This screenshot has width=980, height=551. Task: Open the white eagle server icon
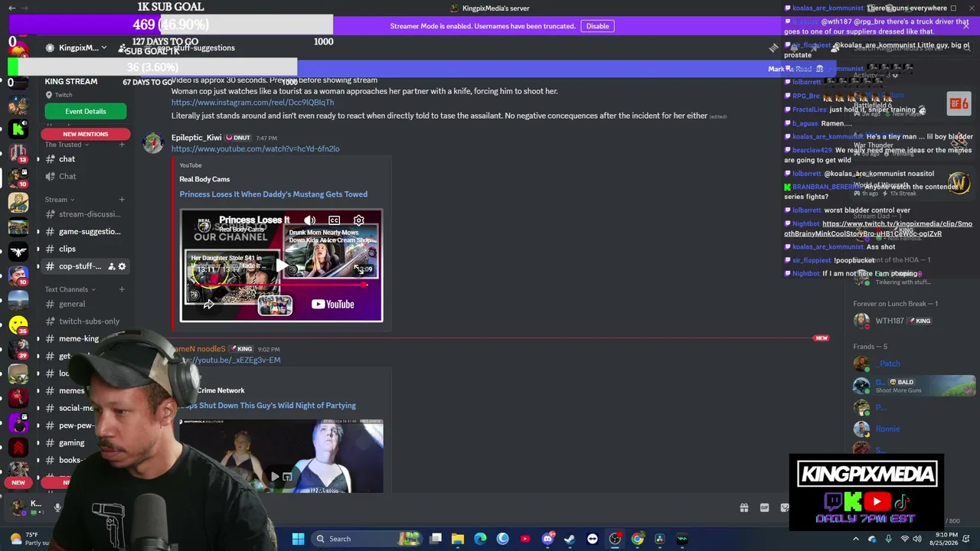click(x=18, y=251)
